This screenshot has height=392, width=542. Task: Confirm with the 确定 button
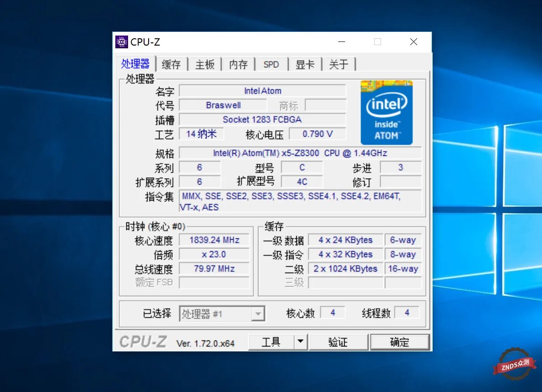[x=400, y=342]
